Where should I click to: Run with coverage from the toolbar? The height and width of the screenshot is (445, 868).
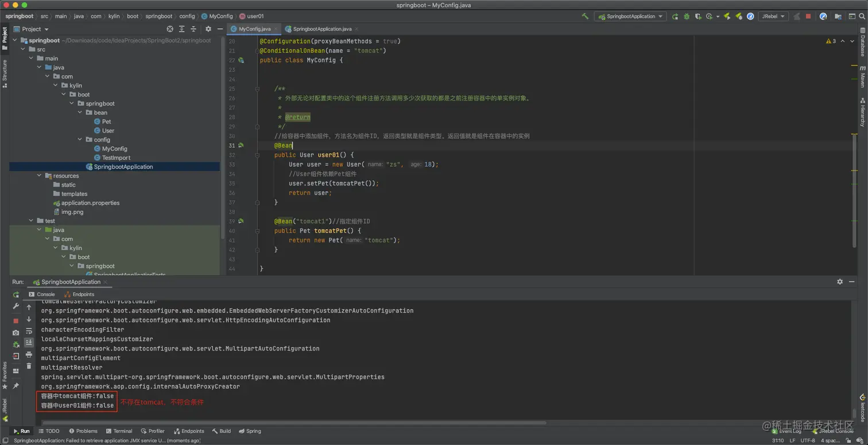click(x=697, y=16)
